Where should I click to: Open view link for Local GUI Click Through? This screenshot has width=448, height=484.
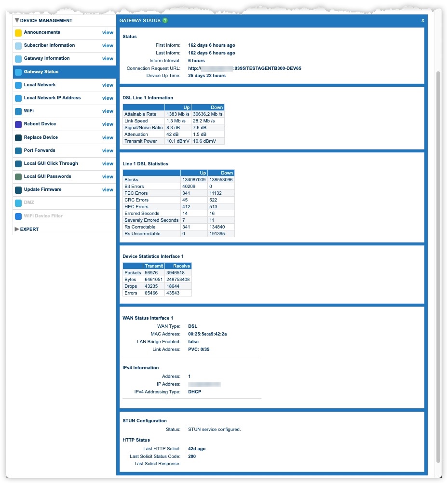(108, 164)
